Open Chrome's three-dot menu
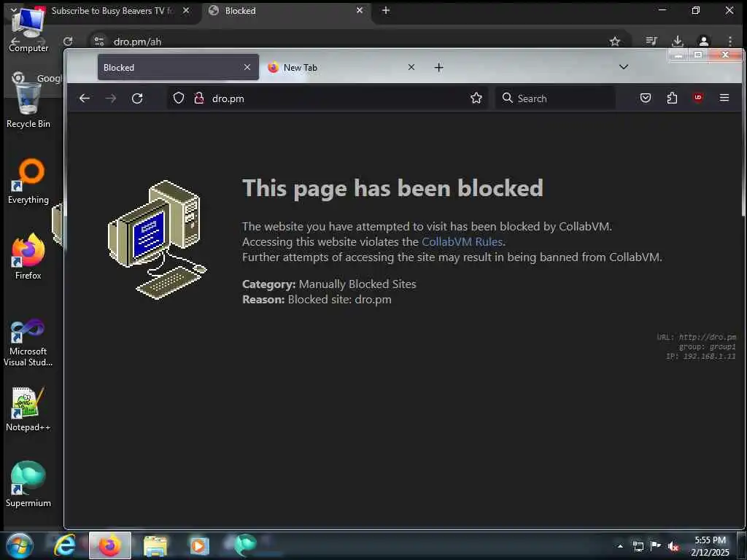 (x=729, y=42)
